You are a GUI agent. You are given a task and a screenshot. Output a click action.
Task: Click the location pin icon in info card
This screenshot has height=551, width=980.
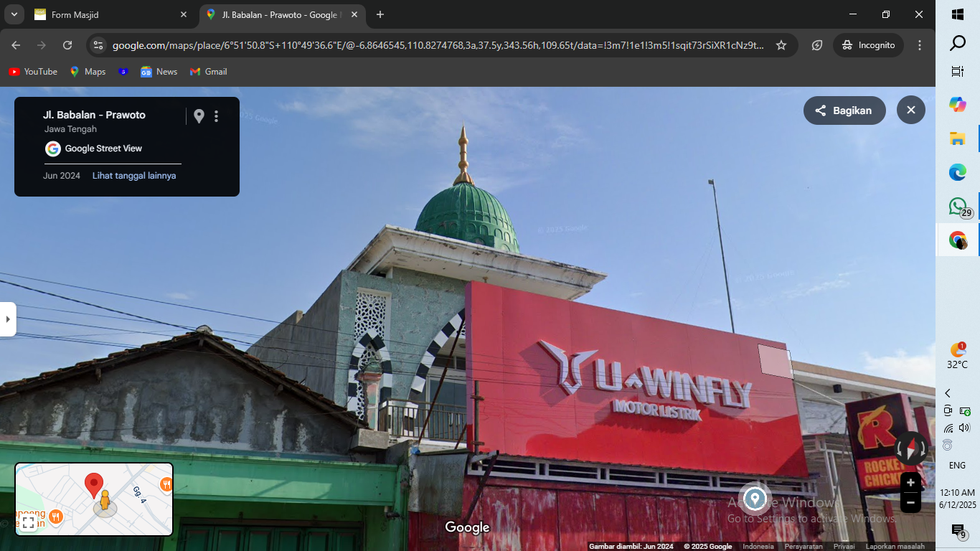pos(199,116)
